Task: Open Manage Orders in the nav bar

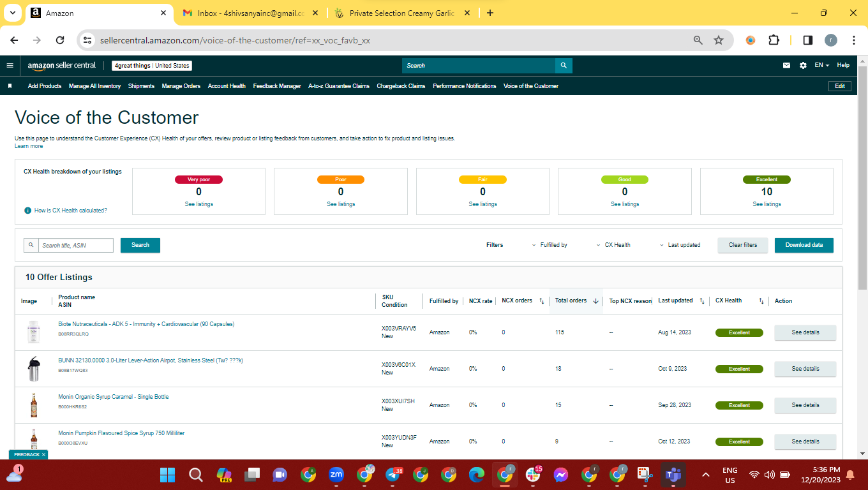Action: 181,85
